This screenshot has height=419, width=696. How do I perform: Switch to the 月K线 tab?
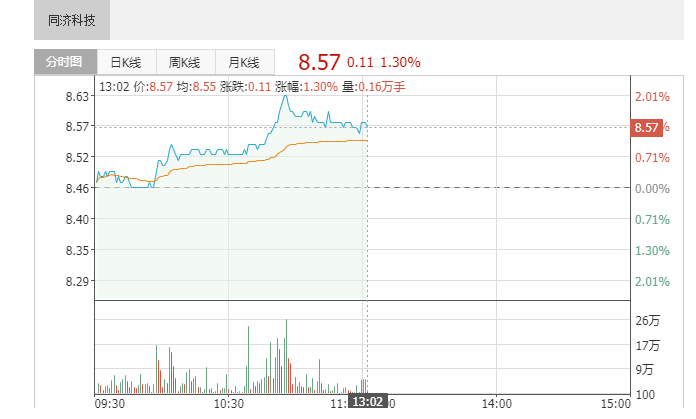pyautogui.click(x=245, y=62)
